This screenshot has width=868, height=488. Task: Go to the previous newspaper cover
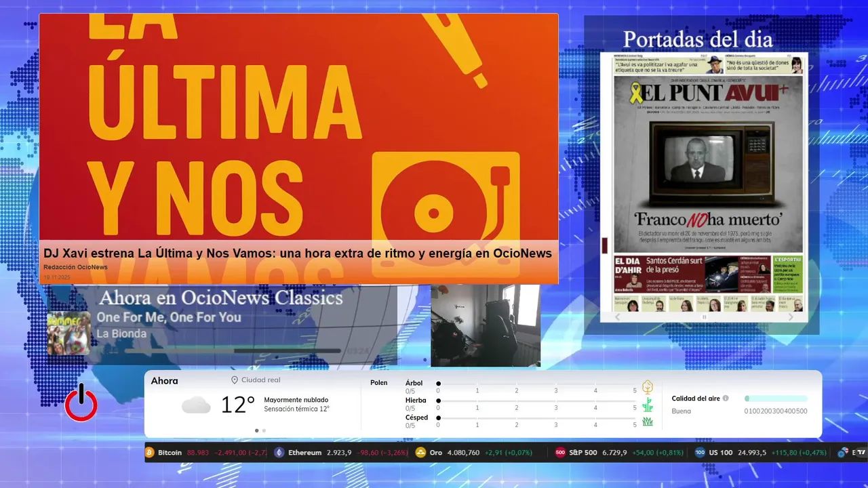pos(617,317)
